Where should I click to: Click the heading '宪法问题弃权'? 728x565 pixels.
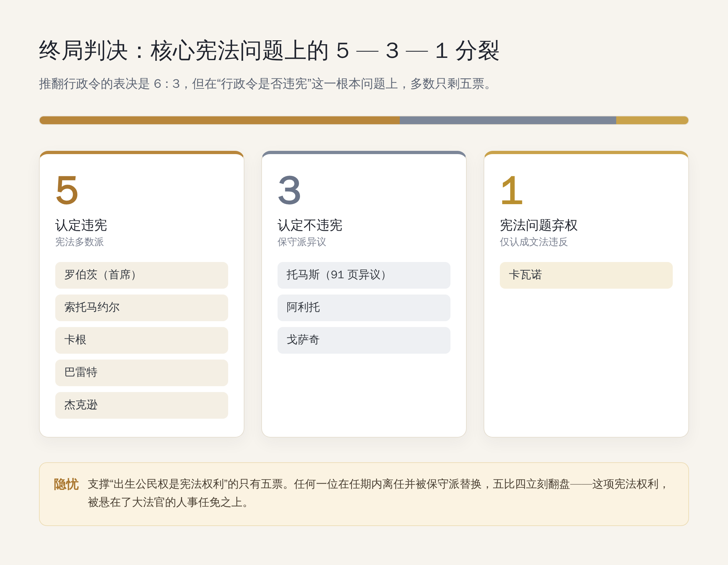point(539,225)
